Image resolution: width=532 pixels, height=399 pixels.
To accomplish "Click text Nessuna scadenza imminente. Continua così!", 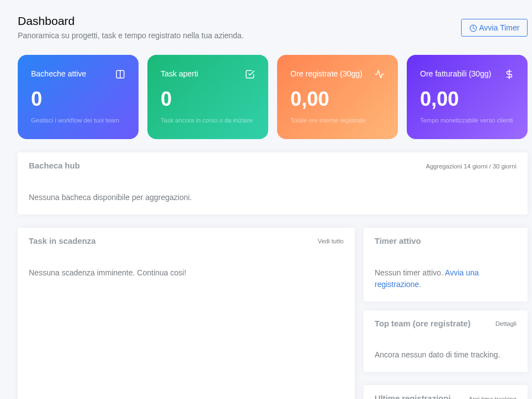I will click(108, 273).
